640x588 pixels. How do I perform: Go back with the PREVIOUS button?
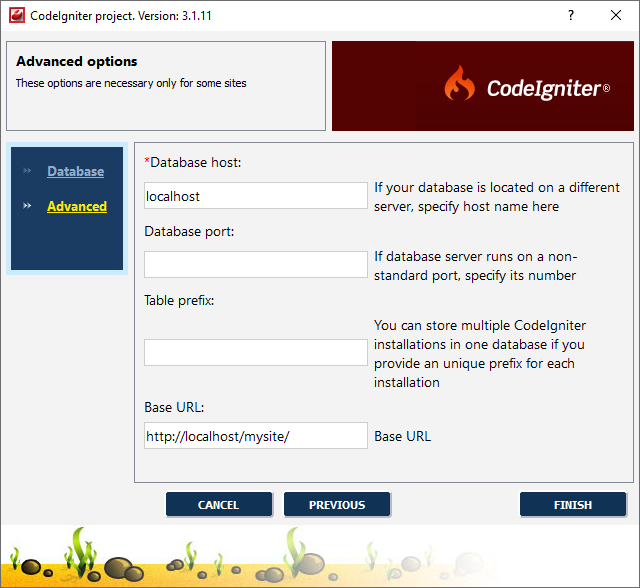tap(337, 505)
